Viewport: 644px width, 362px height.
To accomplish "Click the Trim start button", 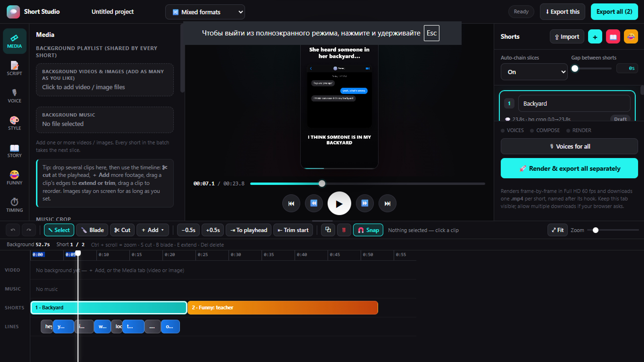I will (x=293, y=230).
